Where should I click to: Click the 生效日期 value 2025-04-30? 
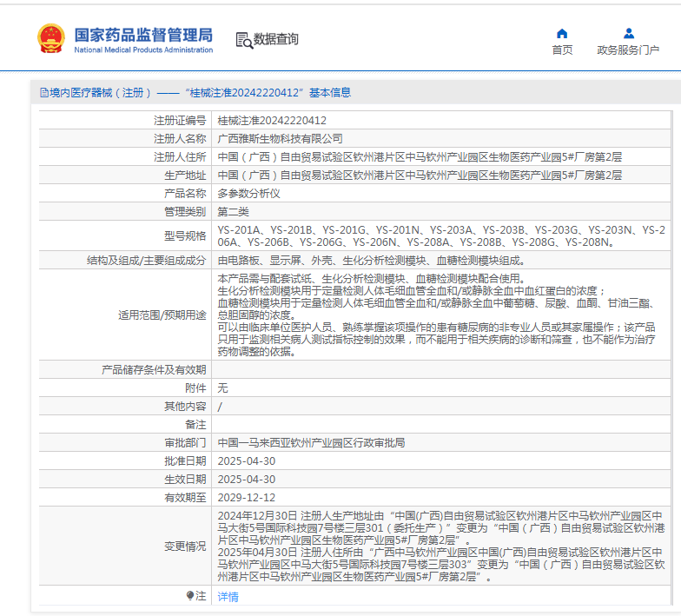click(247, 480)
